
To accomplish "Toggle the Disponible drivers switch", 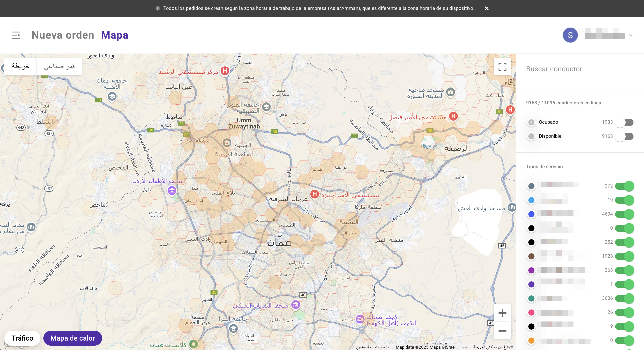I will (x=625, y=136).
